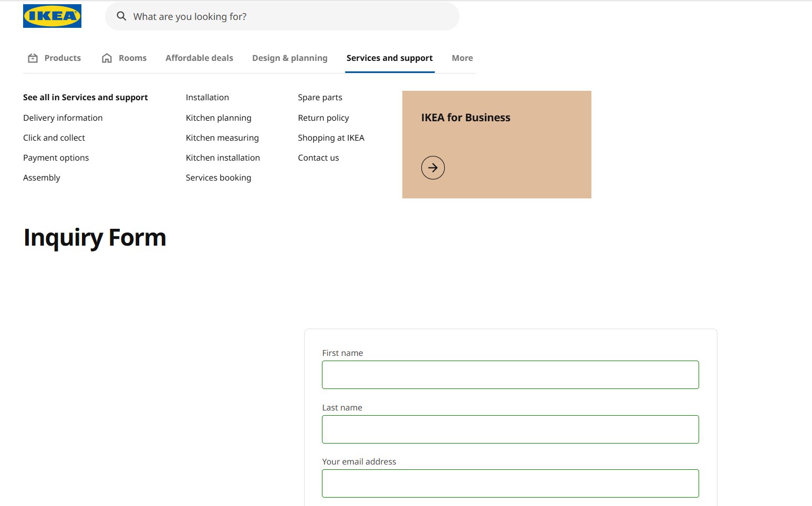Click the Rooms house icon
The image size is (812, 506).
107,58
